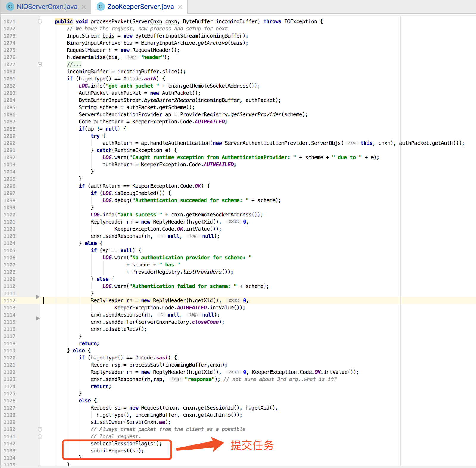Click 'OpCode.sasl' in the if condition

coord(152,358)
